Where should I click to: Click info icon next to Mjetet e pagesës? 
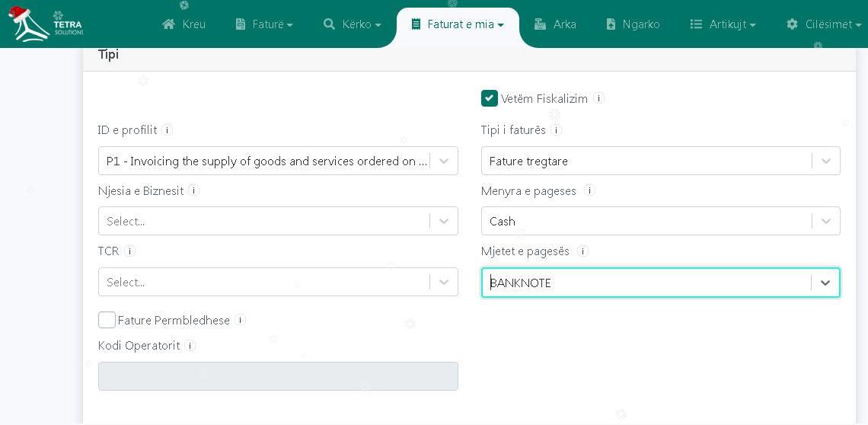(582, 251)
